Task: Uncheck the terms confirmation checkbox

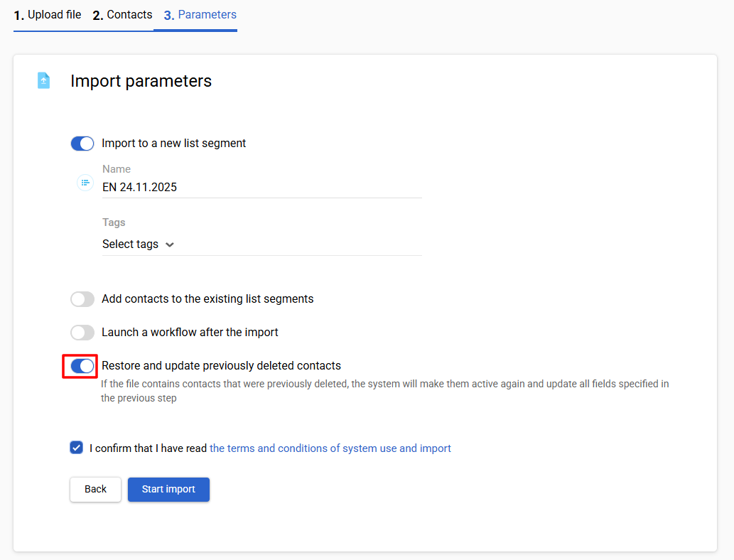Action: click(x=77, y=448)
